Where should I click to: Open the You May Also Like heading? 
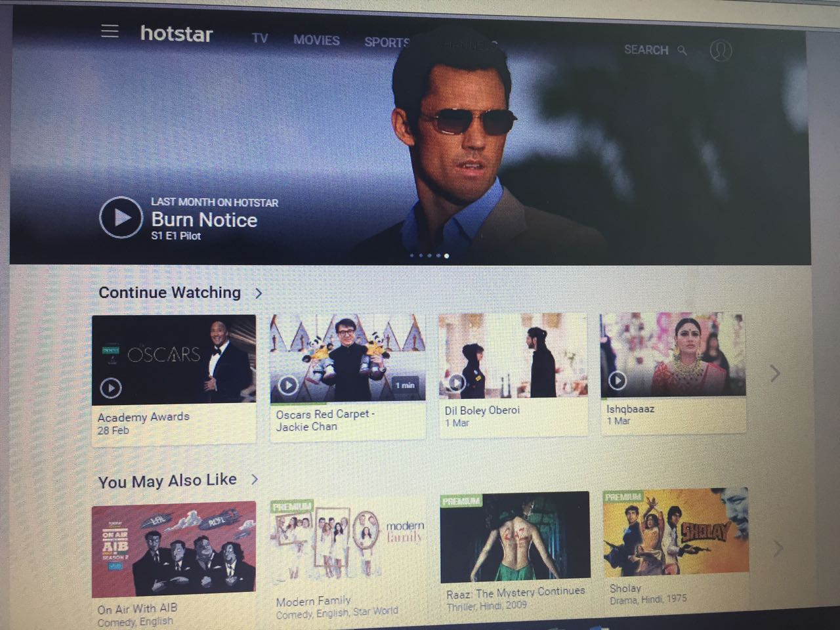pos(167,480)
